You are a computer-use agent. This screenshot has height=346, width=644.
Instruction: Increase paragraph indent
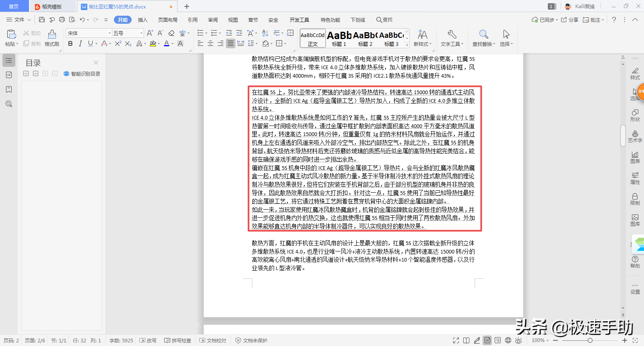[239, 33]
